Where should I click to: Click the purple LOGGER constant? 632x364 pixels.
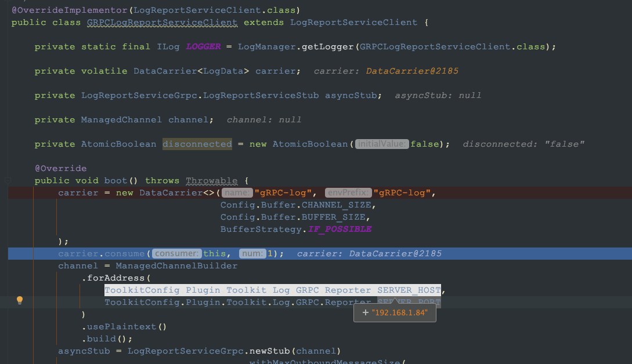[203, 47]
